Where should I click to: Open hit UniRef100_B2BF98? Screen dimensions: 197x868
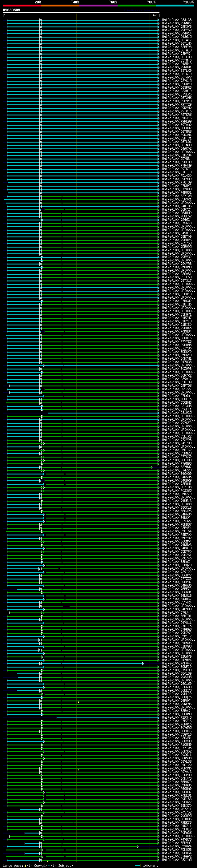click(176, 47)
